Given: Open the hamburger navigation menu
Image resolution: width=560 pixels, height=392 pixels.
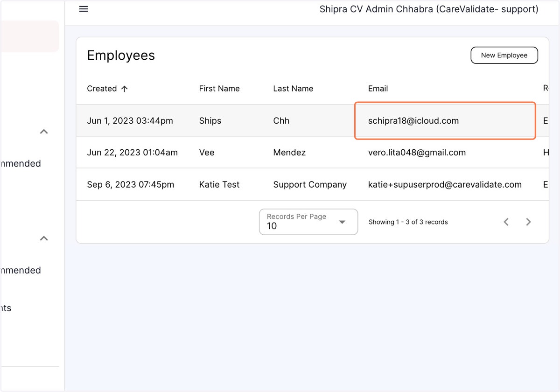Looking at the screenshot, I should 84,9.
